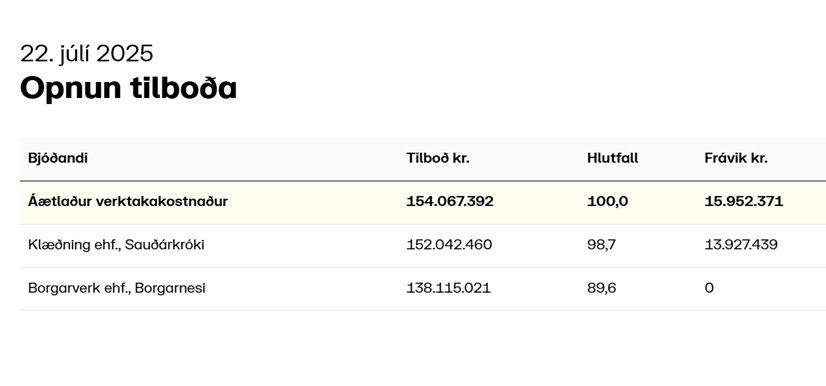The width and height of the screenshot is (826, 386).
Task: Click the table header row background
Action: click(423, 159)
